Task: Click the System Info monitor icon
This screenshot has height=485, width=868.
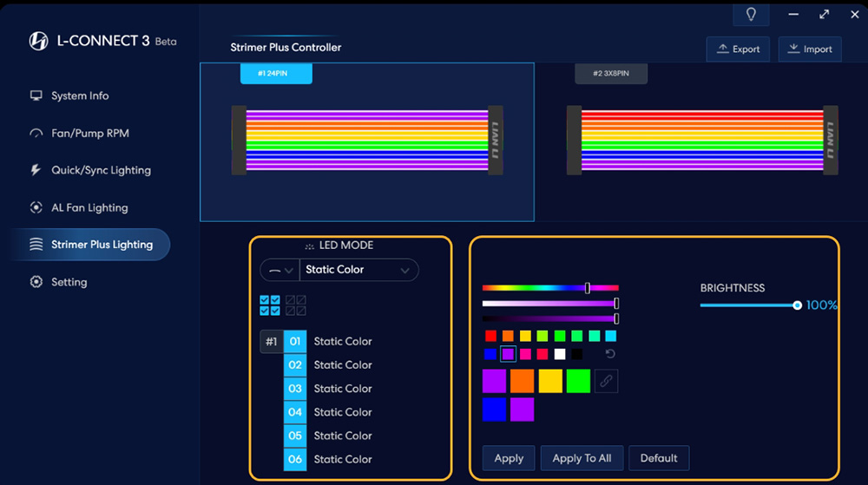Action: pos(36,95)
